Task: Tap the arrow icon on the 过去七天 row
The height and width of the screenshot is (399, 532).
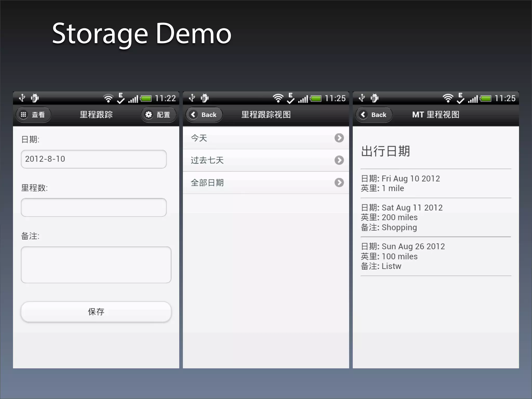Action: coord(339,160)
